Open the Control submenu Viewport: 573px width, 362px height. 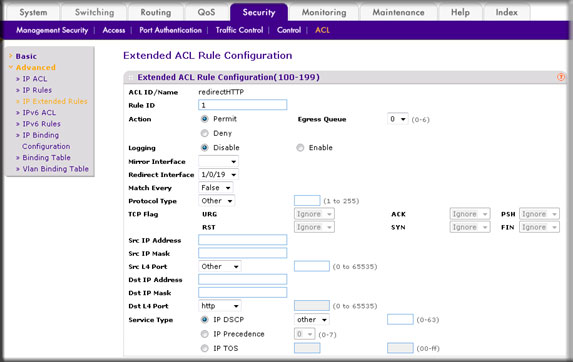[x=289, y=30]
